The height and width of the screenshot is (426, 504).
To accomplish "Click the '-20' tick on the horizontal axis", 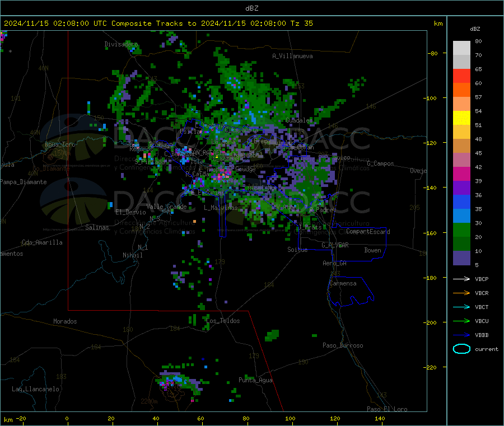I will pos(21,418).
